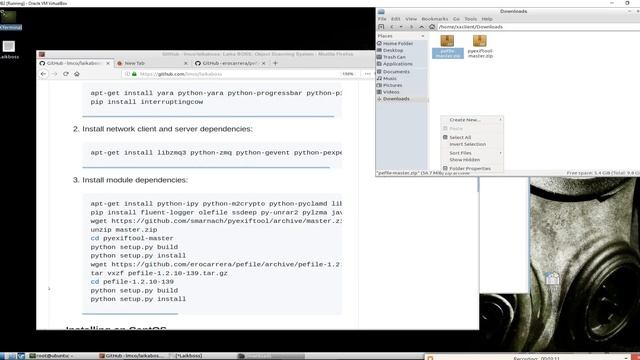
Task: Switch to the GitHub erocarrera tab
Action: [231, 63]
